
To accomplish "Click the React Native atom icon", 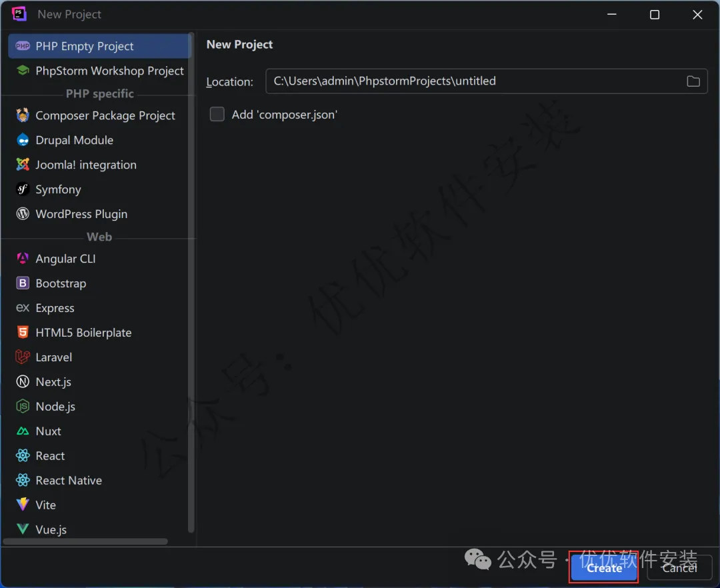I will click(x=23, y=480).
